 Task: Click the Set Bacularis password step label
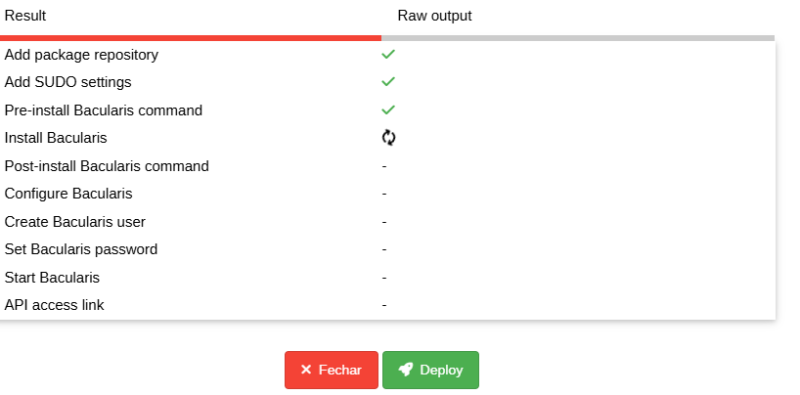81,249
